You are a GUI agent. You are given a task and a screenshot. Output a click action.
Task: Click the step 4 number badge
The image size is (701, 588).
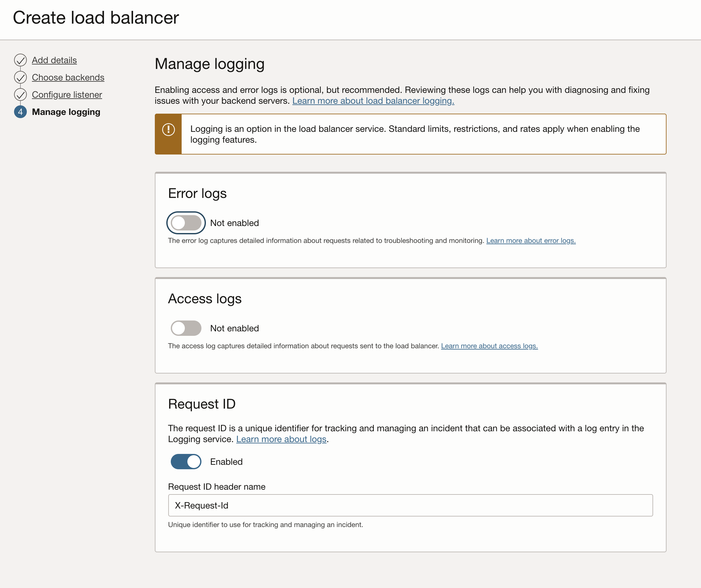point(20,112)
